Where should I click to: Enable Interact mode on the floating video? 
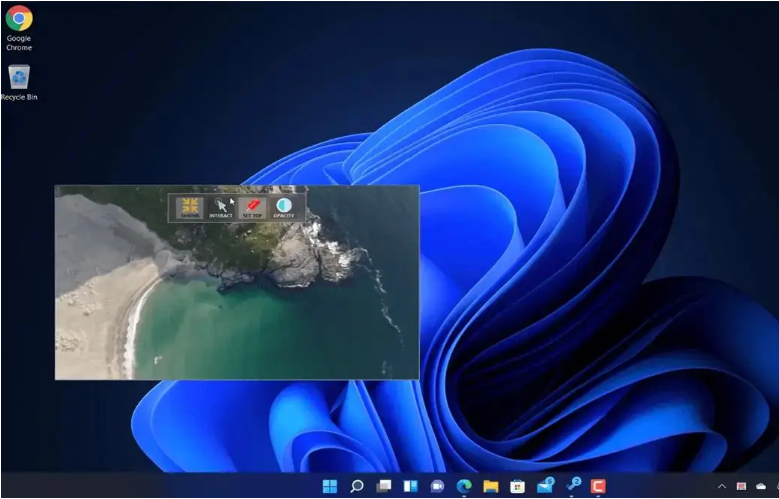pyautogui.click(x=221, y=208)
